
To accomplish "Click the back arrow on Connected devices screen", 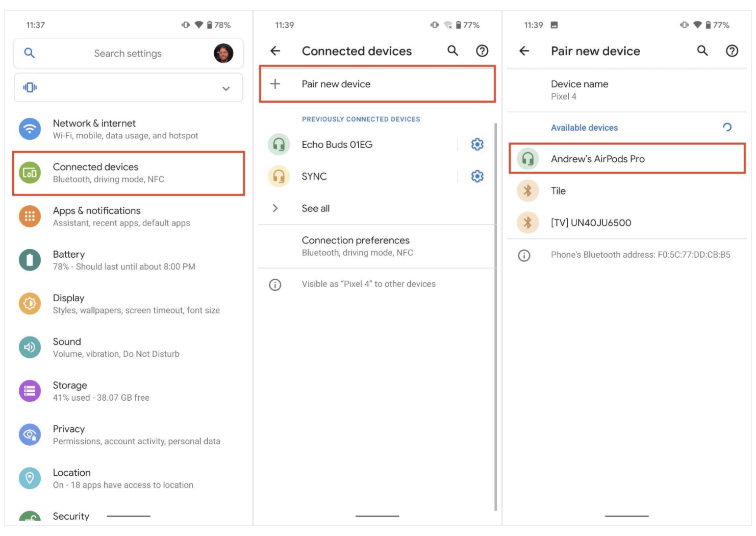I will (x=275, y=51).
